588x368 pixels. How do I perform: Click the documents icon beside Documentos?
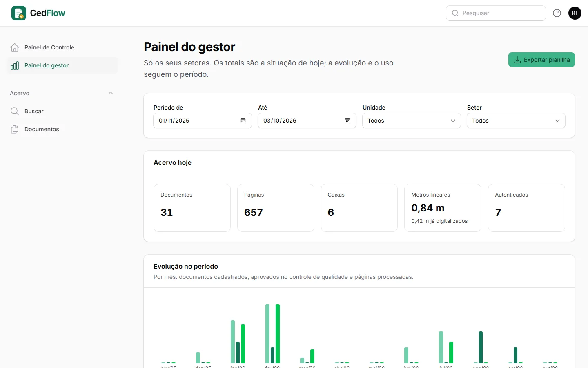15,129
